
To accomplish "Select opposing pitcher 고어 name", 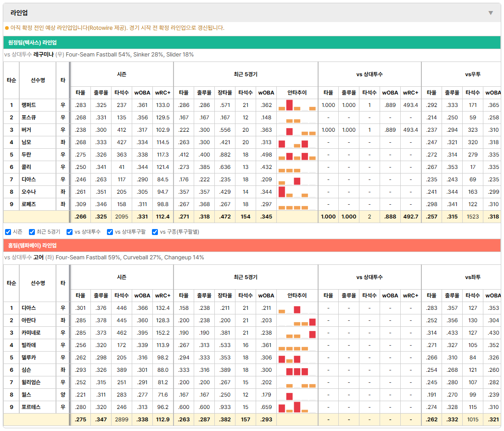I will pos(39,257).
